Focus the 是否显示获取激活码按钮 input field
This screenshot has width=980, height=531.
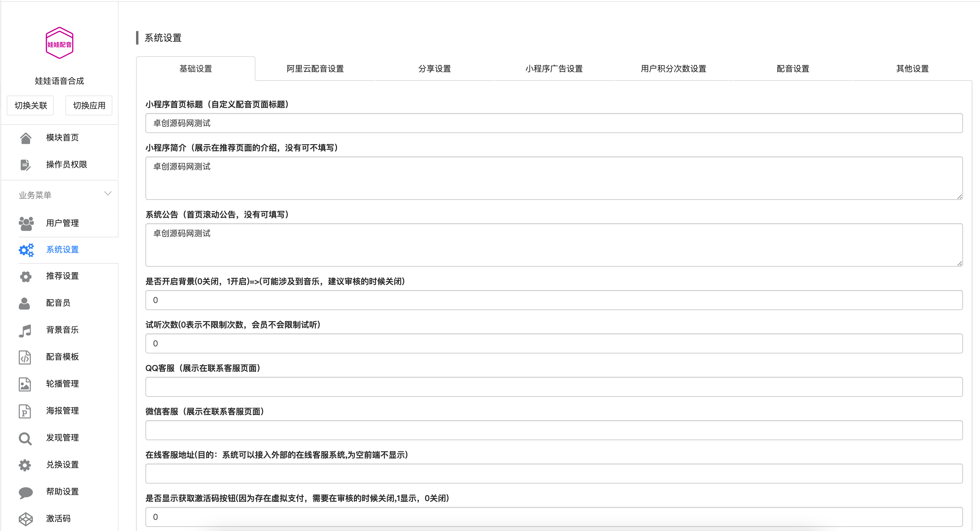pos(554,517)
